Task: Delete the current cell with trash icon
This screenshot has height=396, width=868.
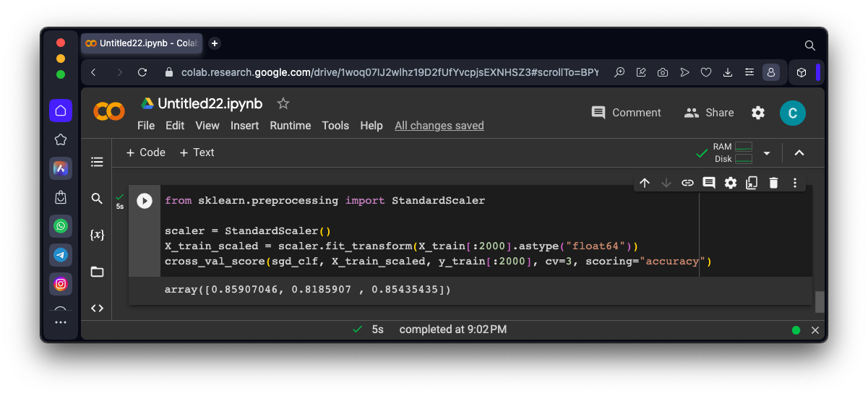Action: (773, 183)
